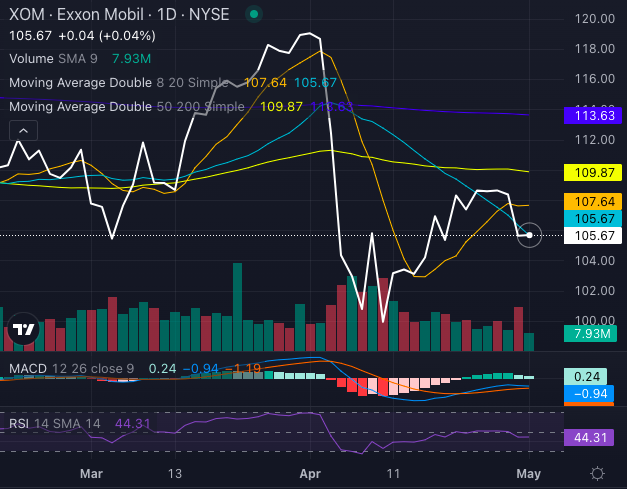Click the 102.00 price scale value
This screenshot has height=489, width=627.
(595, 291)
